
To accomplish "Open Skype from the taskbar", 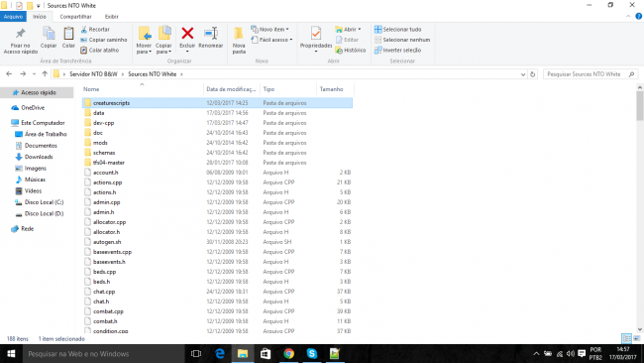I will click(x=312, y=353).
